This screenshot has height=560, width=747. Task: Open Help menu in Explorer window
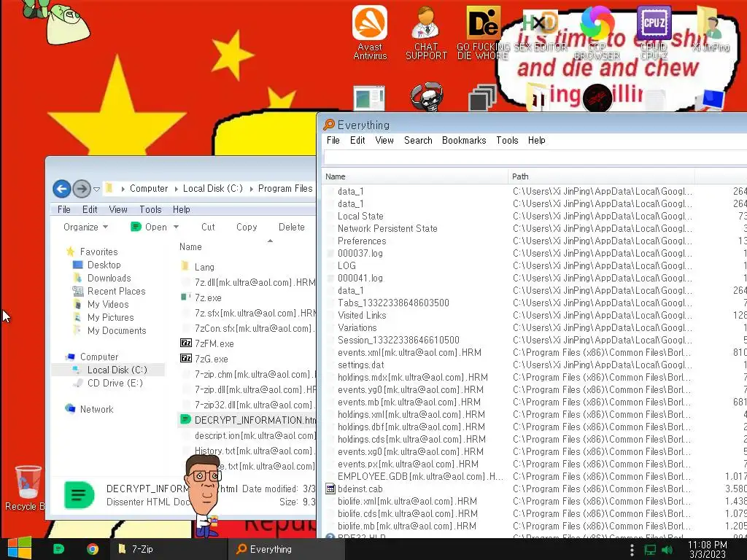point(181,209)
